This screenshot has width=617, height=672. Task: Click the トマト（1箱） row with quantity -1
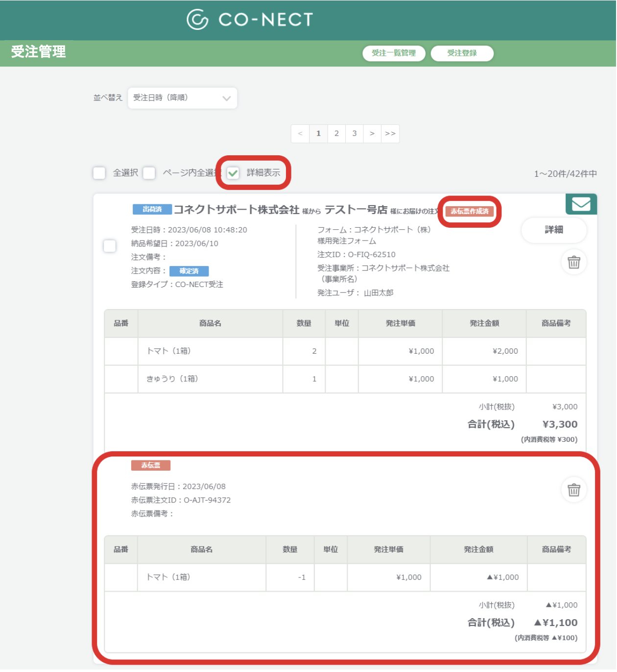click(x=345, y=577)
